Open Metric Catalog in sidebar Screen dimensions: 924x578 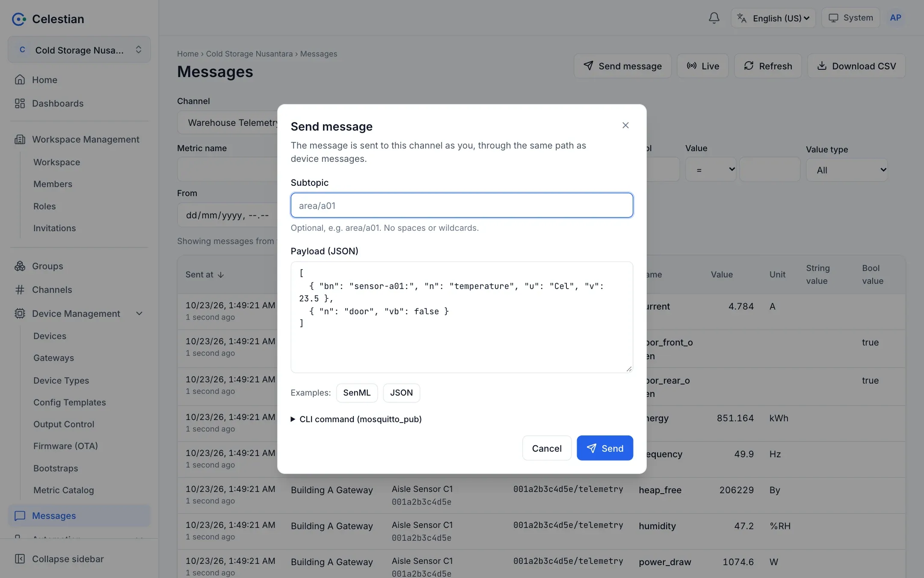[x=63, y=490]
